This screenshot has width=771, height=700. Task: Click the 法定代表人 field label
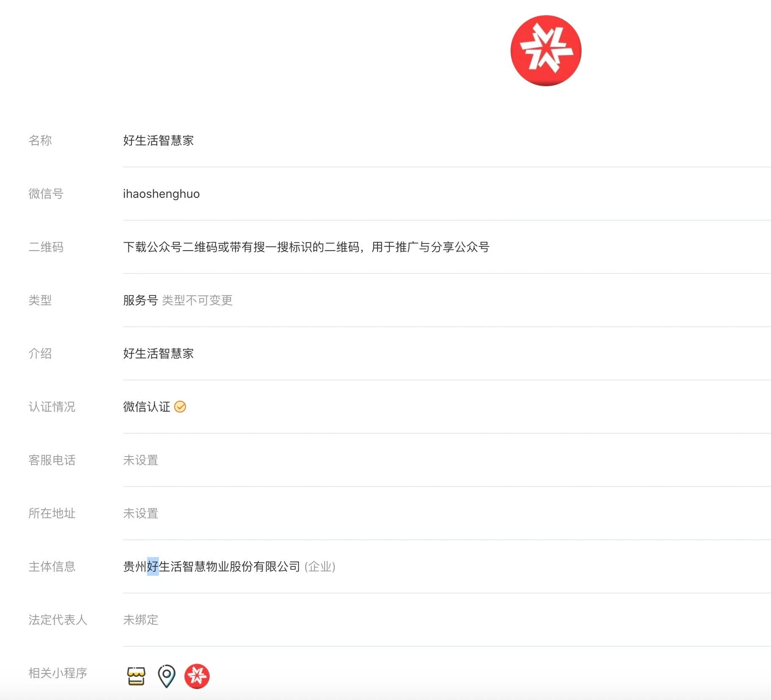coord(58,620)
